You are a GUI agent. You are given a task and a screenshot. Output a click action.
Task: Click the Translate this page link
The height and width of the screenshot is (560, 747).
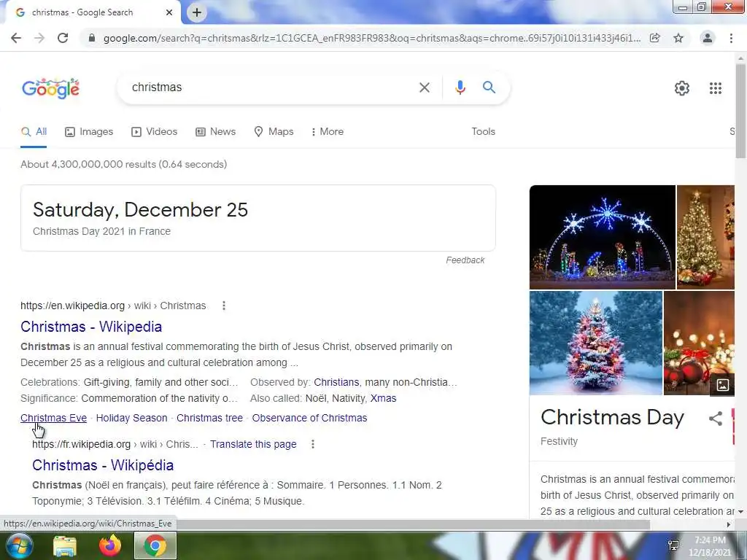(253, 444)
